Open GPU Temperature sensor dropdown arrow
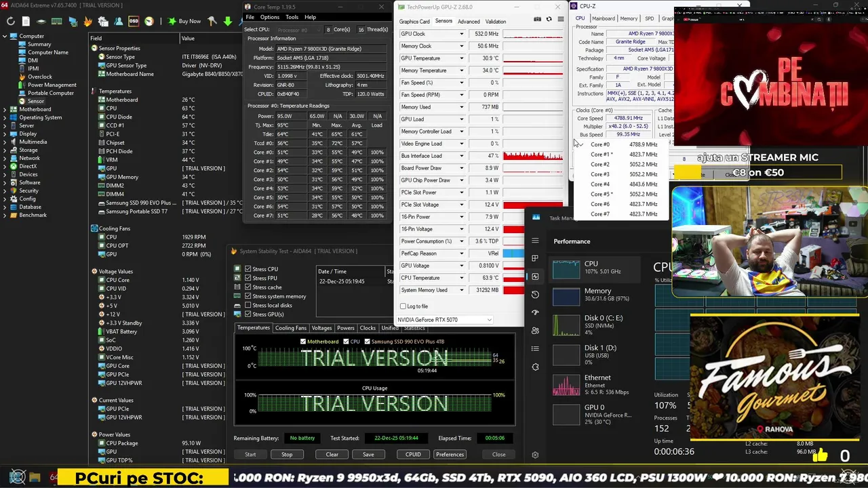The width and height of the screenshot is (868, 488). pyautogui.click(x=462, y=58)
